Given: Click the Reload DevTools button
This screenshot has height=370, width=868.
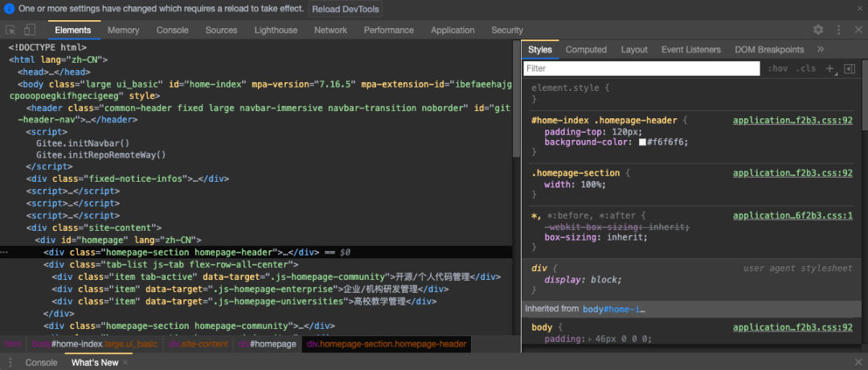Looking at the screenshot, I should point(345,9).
